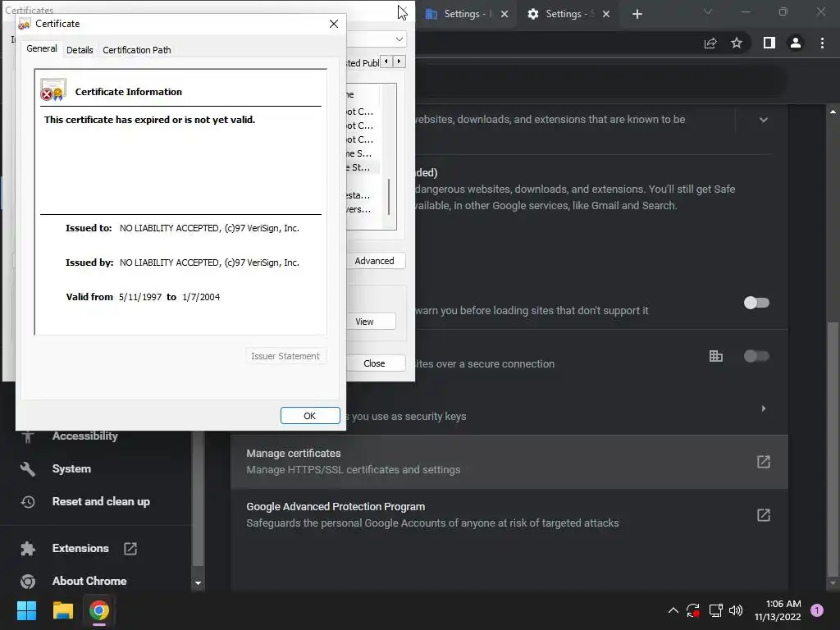Close the Certificate dialog with the X button
The width and height of the screenshot is (840, 630).
tap(334, 24)
